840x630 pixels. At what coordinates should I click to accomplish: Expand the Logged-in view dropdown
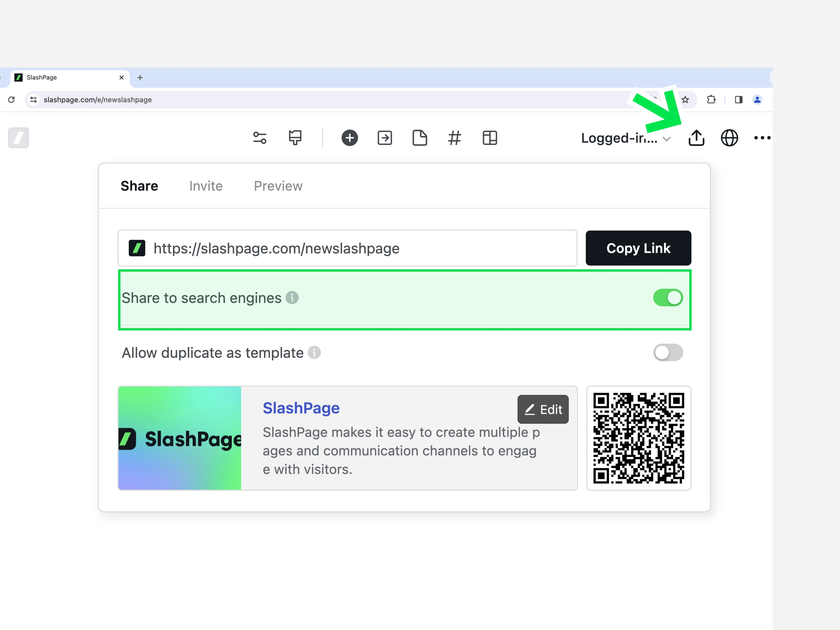point(626,138)
